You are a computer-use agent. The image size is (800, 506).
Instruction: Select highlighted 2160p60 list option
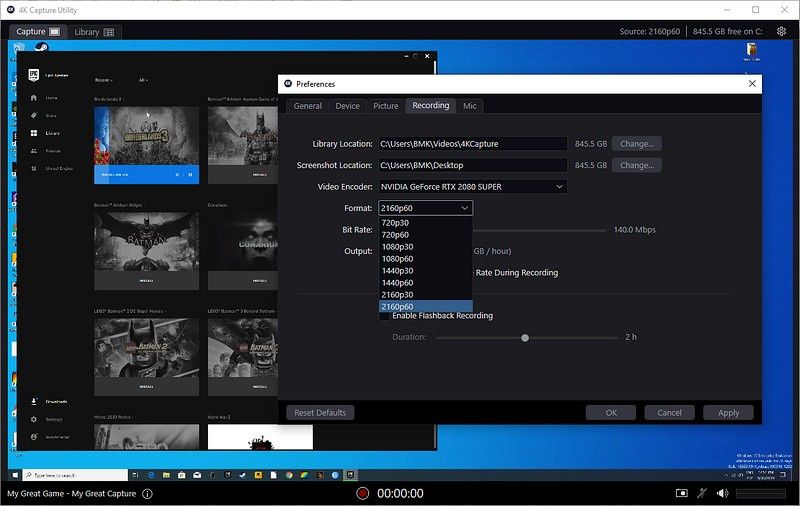(x=426, y=307)
